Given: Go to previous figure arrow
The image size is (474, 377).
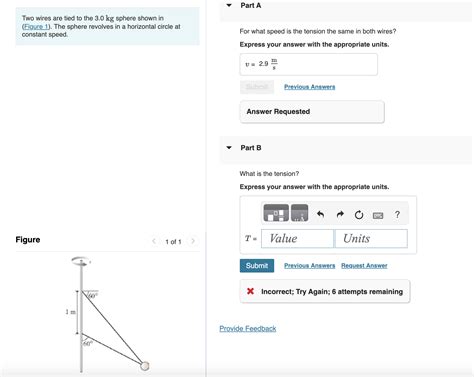Looking at the screenshot, I should 154,241.
